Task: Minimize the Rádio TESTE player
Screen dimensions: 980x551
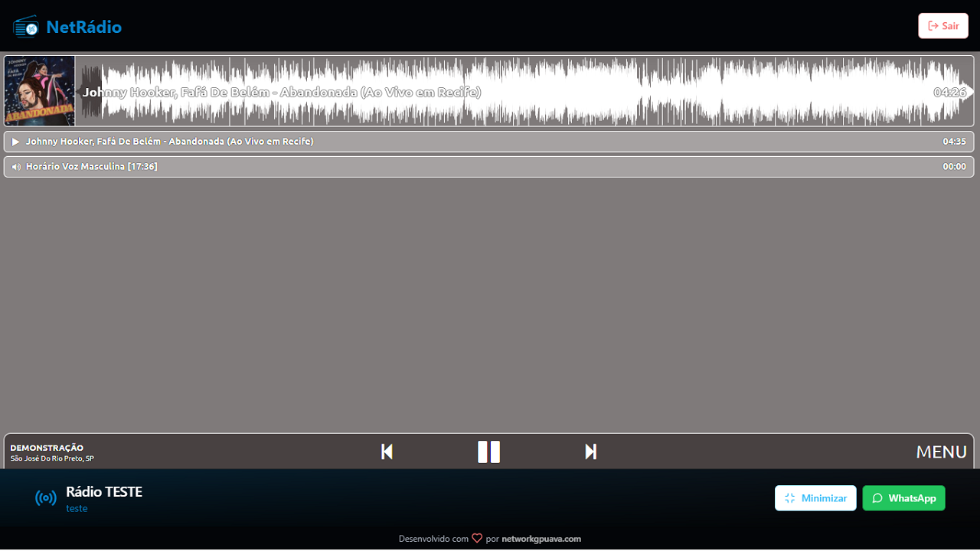Action: tap(815, 497)
